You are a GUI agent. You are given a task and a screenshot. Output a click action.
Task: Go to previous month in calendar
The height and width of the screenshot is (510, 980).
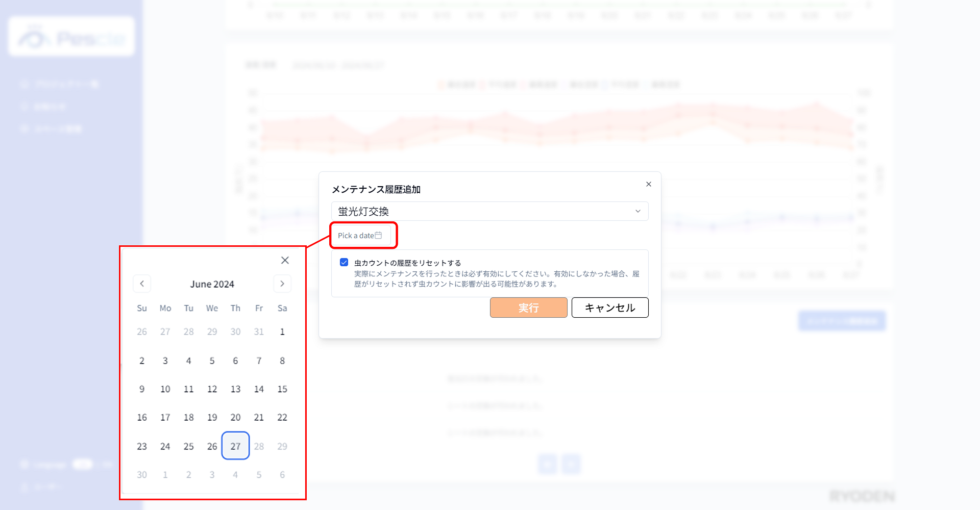(142, 284)
